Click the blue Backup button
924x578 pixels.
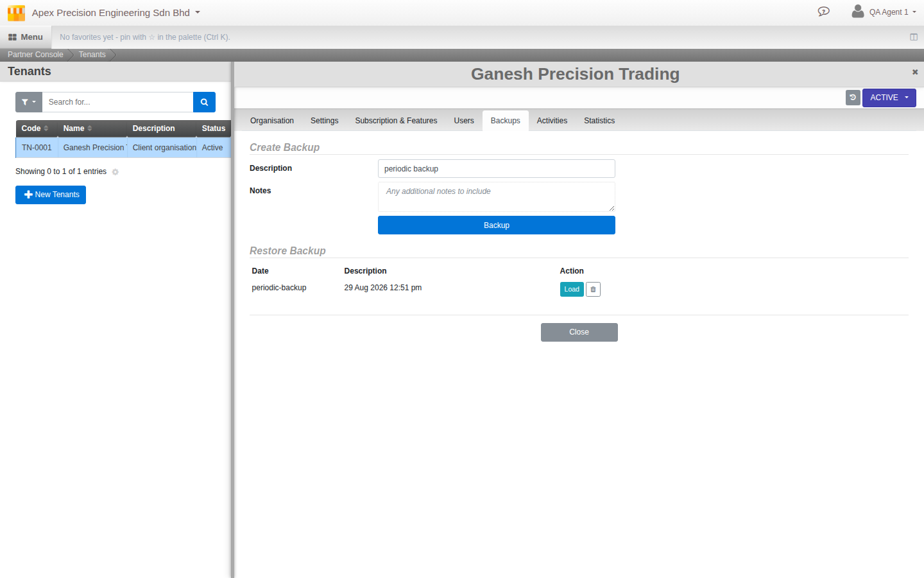click(x=497, y=225)
